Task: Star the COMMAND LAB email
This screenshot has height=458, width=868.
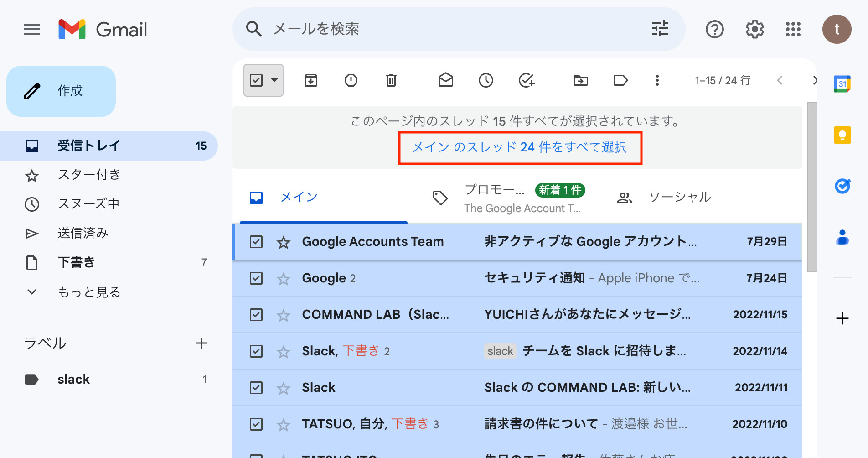Action: click(x=284, y=315)
